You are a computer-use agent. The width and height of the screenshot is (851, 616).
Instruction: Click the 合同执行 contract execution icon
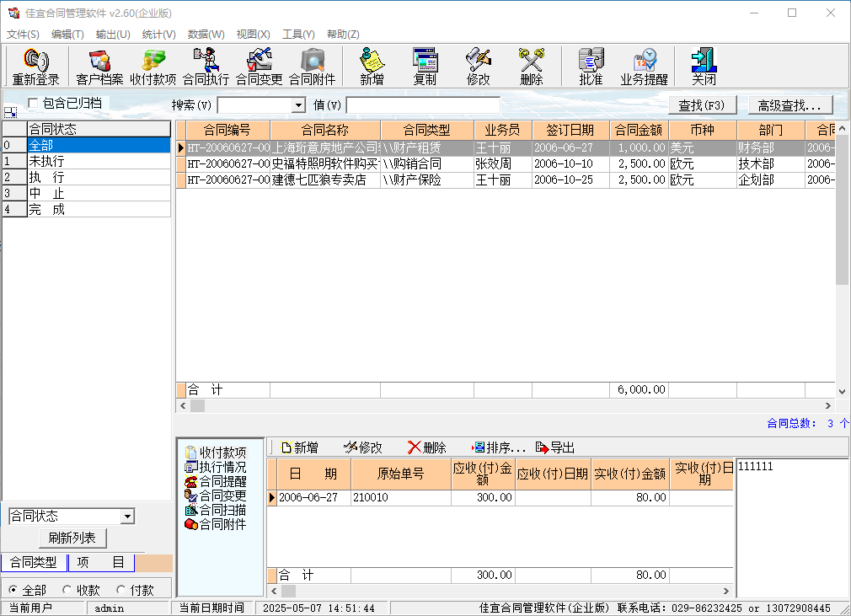[x=206, y=67]
